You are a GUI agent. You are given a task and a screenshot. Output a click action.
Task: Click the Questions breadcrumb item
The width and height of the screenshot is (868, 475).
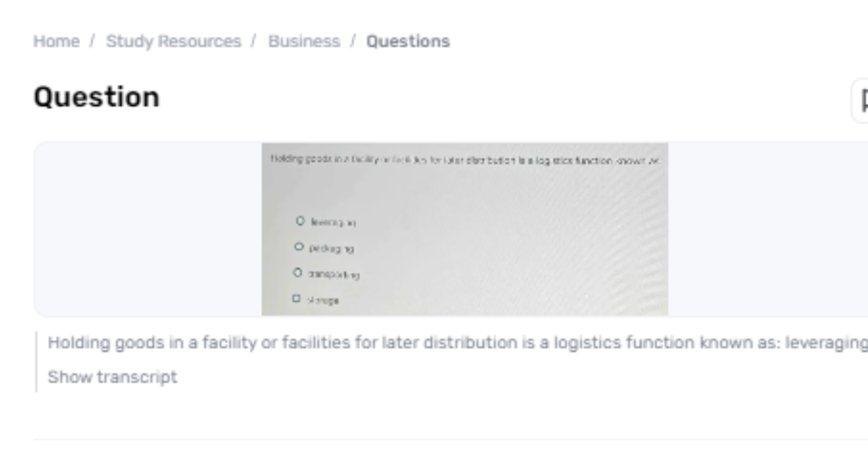click(408, 41)
